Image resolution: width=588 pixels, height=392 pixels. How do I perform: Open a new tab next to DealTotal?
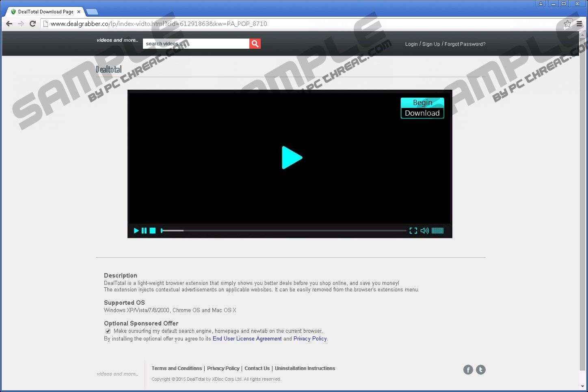pos(92,12)
